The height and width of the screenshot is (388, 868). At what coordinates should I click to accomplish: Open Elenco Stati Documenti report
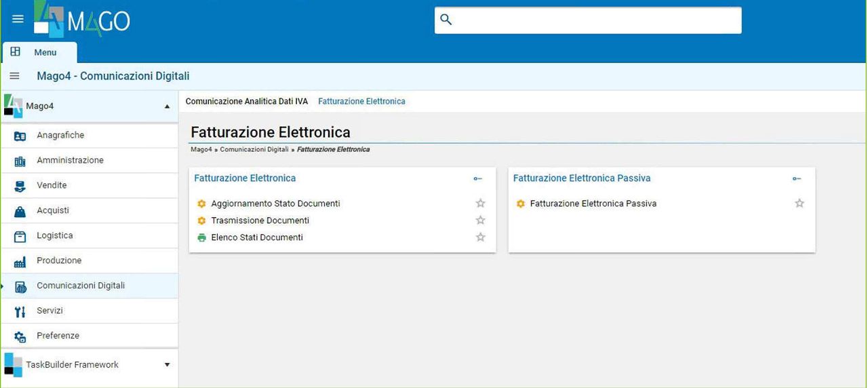pos(256,237)
